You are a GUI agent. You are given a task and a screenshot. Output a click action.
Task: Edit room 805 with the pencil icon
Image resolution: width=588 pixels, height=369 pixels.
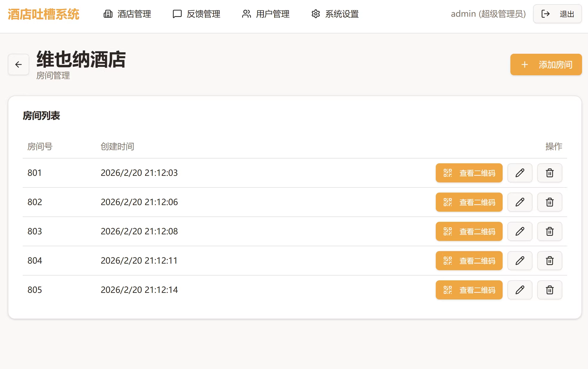click(520, 290)
